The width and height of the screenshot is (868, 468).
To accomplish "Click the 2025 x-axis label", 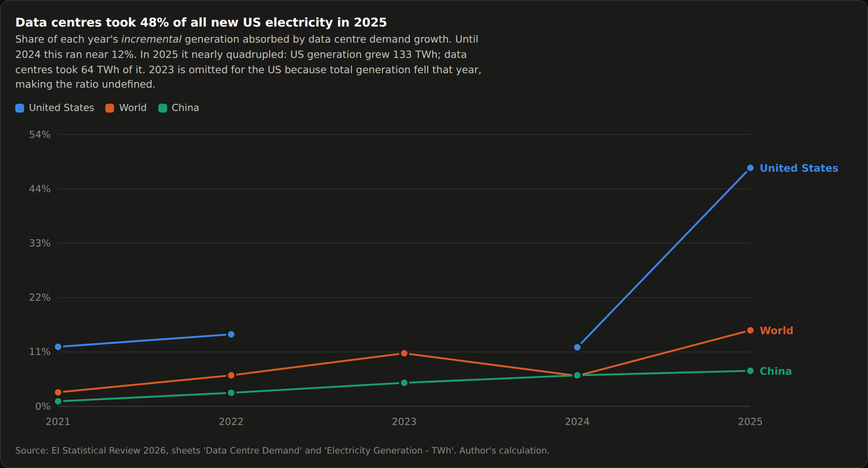I will [x=750, y=422].
